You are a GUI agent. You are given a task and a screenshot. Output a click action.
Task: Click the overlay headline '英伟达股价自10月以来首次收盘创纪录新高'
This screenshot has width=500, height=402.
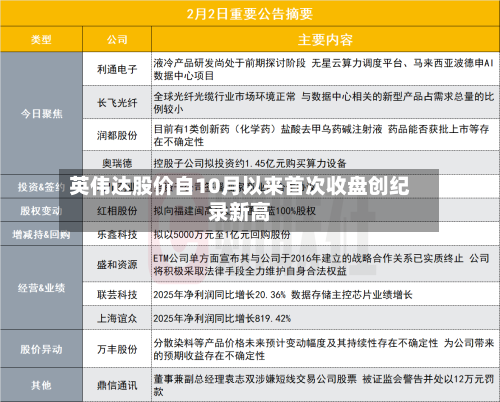click(239, 199)
